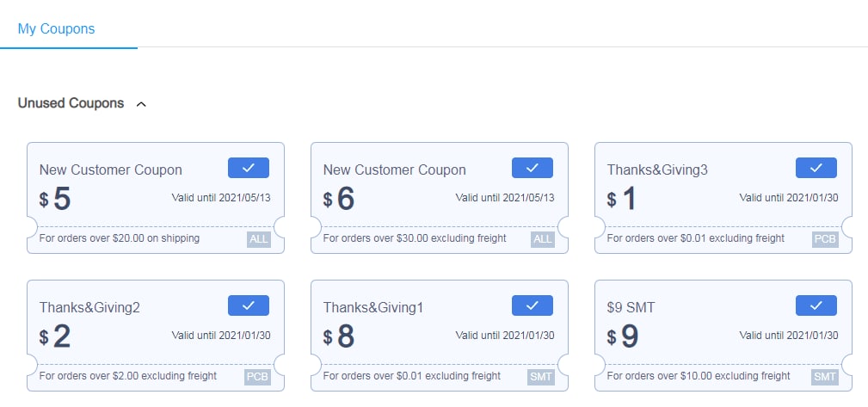Toggle checkmark on Thanks&Giving2 coupon
The height and width of the screenshot is (407, 868).
click(x=249, y=305)
